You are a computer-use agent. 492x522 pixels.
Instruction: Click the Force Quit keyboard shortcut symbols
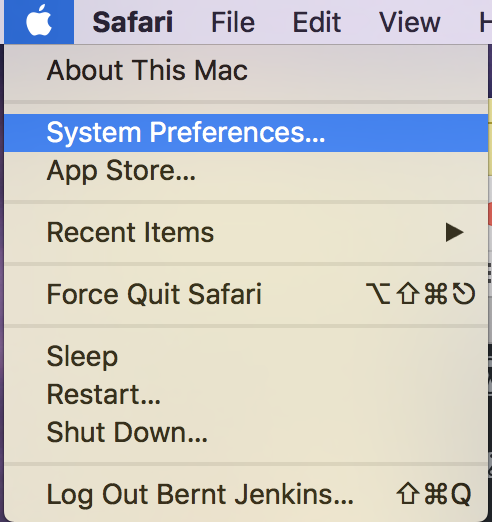[421, 294]
